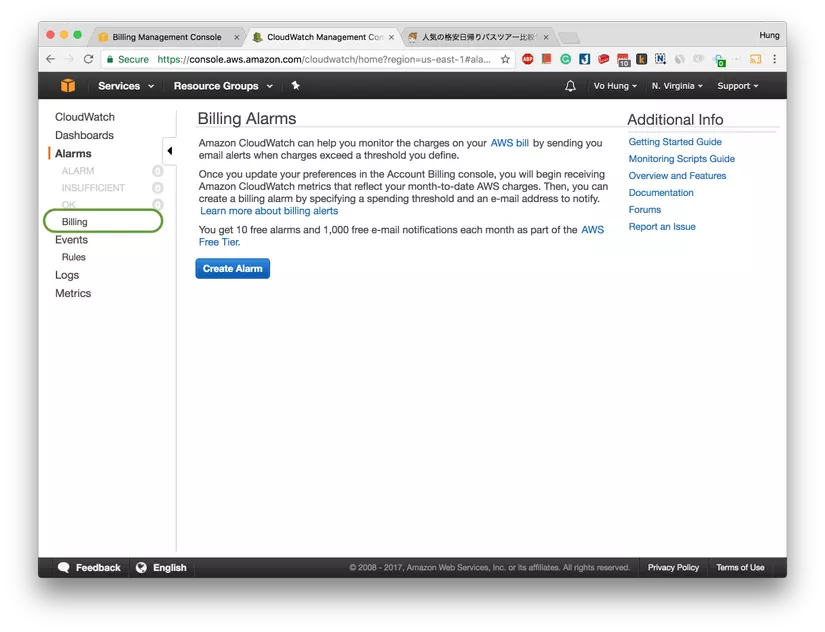Collapse the sidebar with the arrow handle
825x632 pixels.
tap(169, 151)
